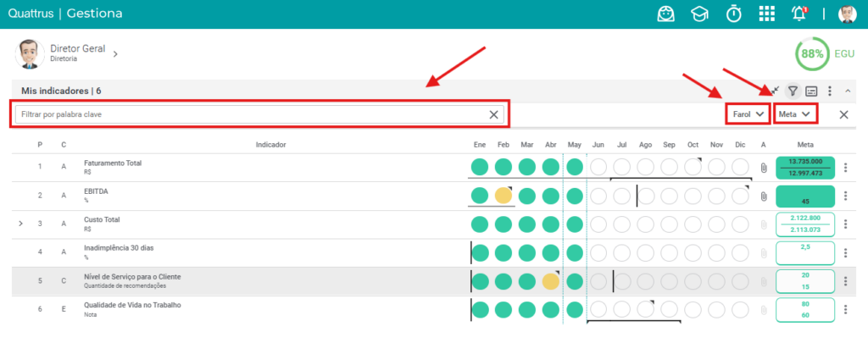Click the stopwatch timer icon
This screenshot has width=868, height=343.
pos(734,14)
